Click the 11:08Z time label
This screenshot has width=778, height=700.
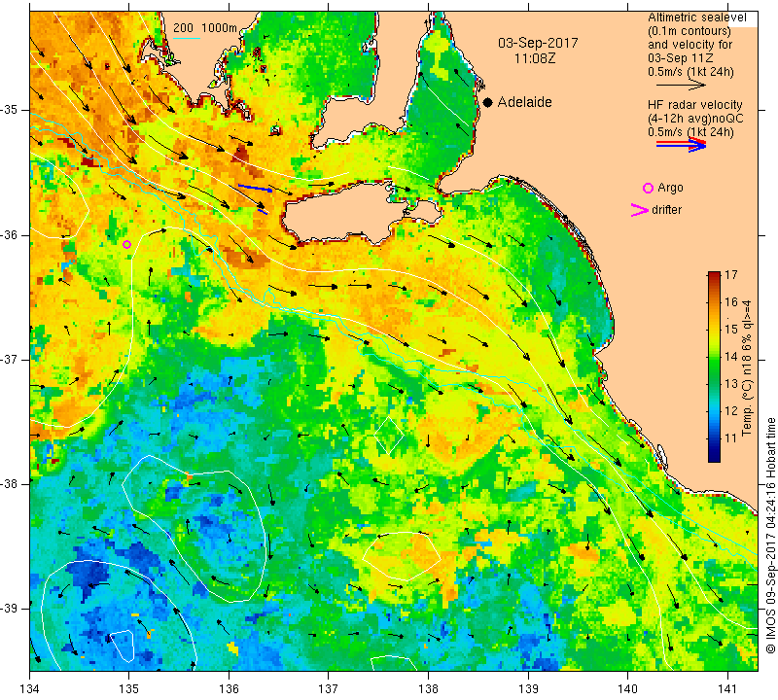pyautogui.click(x=535, y=58)
